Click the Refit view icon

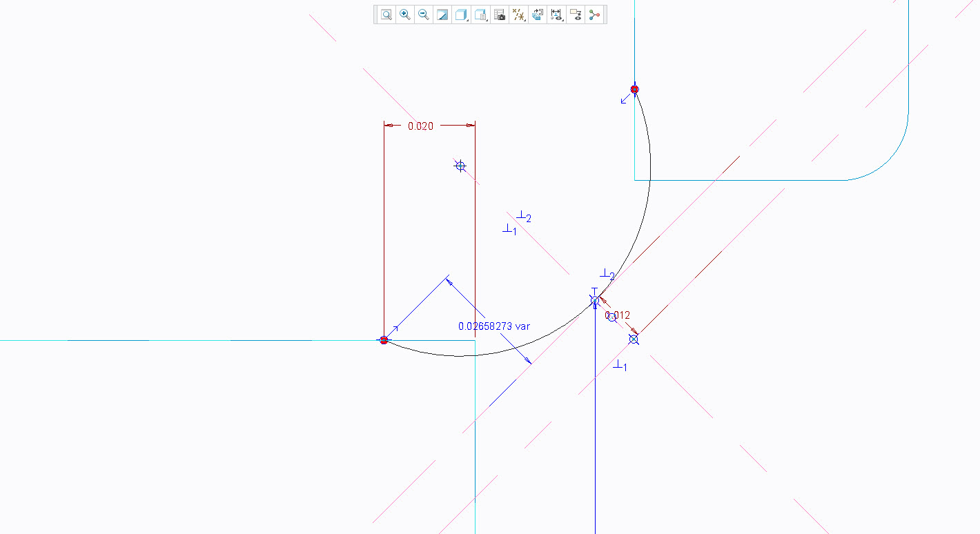386,14
